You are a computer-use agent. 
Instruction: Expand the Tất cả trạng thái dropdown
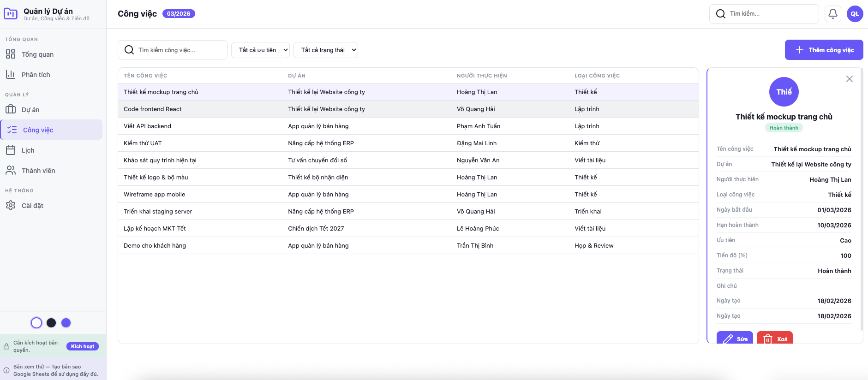326,50
